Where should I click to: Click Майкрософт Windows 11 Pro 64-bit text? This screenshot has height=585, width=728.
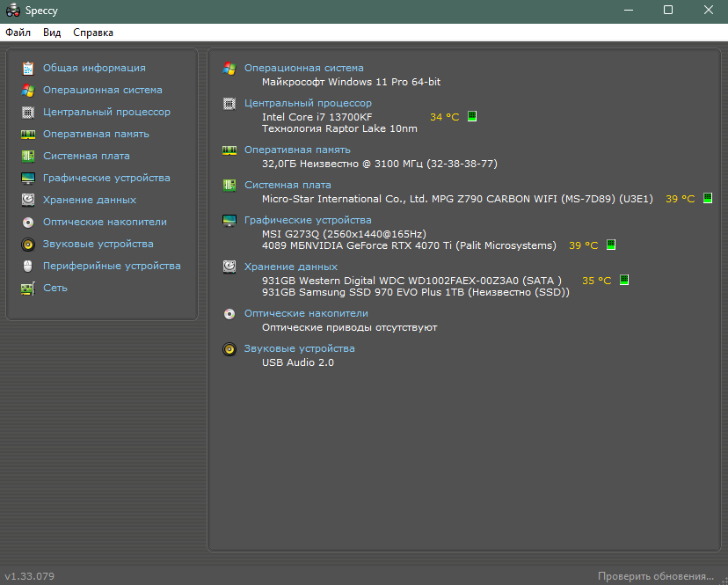pos(352,82)
